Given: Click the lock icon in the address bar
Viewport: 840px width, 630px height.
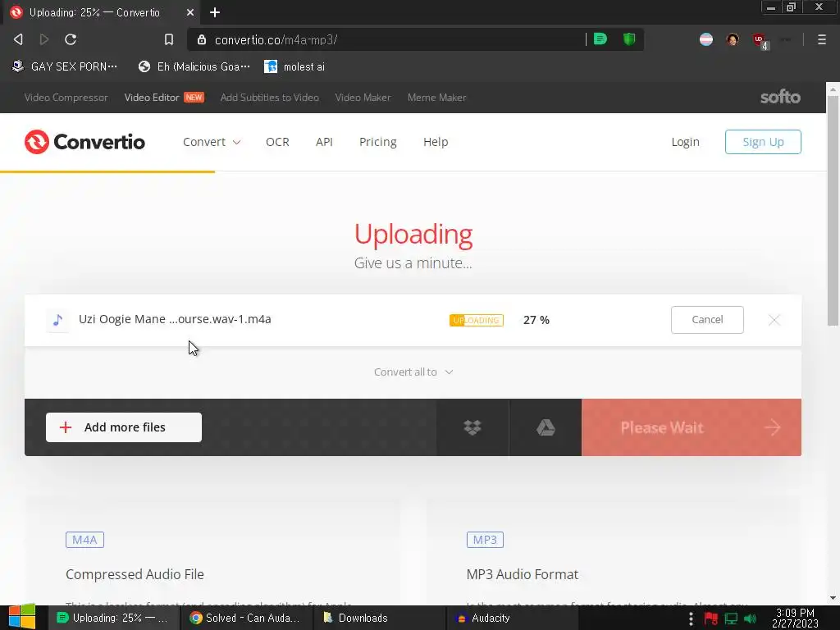Looking at the screenshot, I should tap(202, 39).
